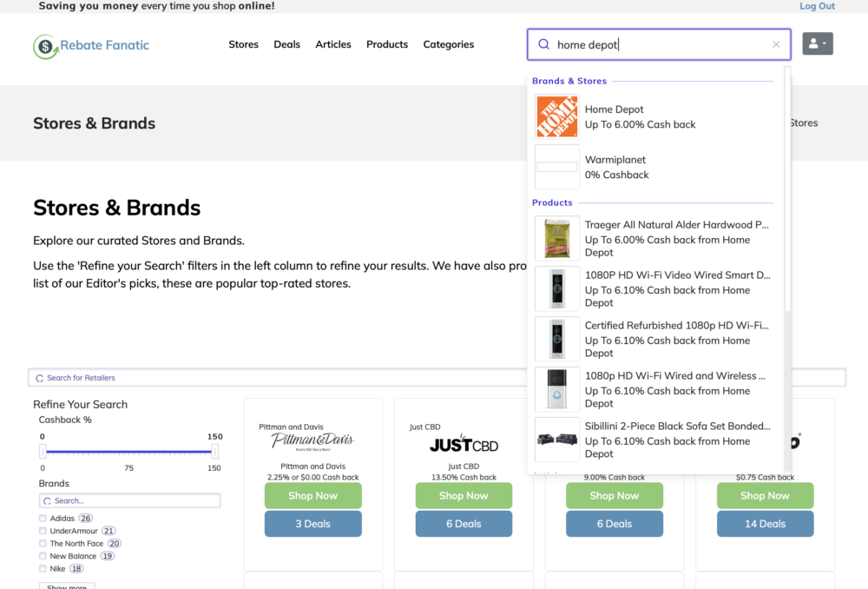Check the UnderArmour brand checkbox

(43, 531)
